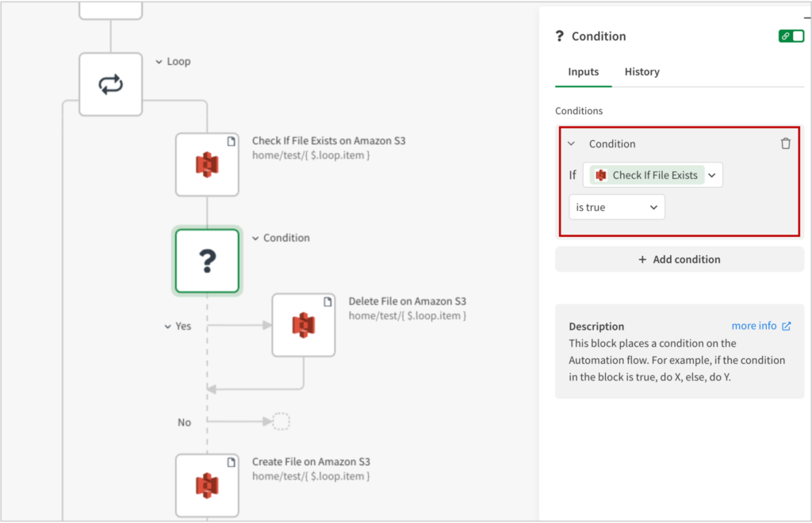The image size is (812, 523).
Task: Collapse the Condition section in the panel
Action: point(571,144)
